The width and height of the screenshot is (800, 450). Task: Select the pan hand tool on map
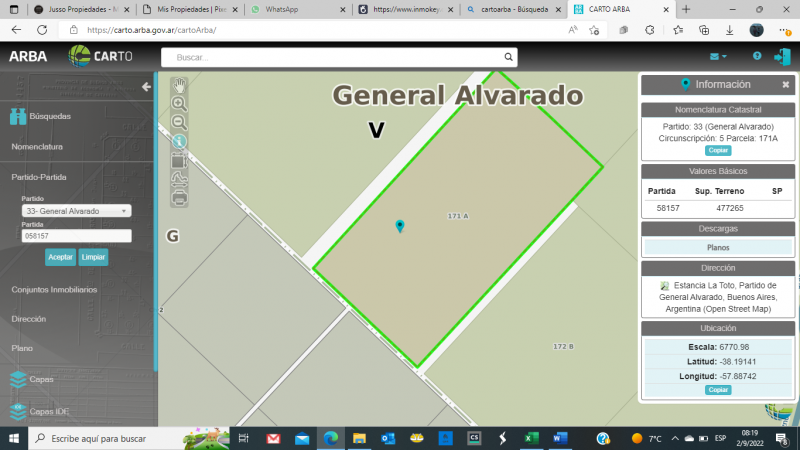coord(179,84)
